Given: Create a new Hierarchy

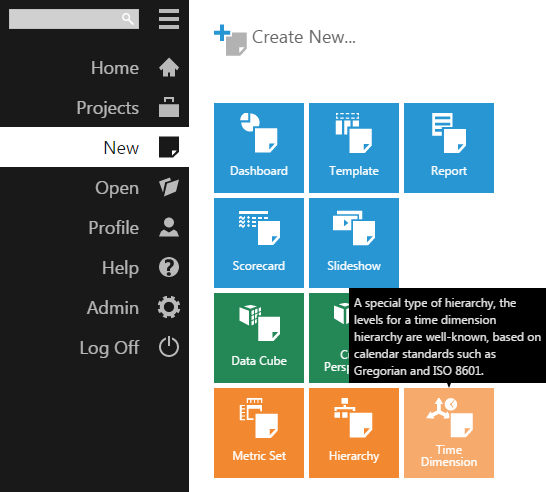Looking at the screenshot, I should click(354, 433).
